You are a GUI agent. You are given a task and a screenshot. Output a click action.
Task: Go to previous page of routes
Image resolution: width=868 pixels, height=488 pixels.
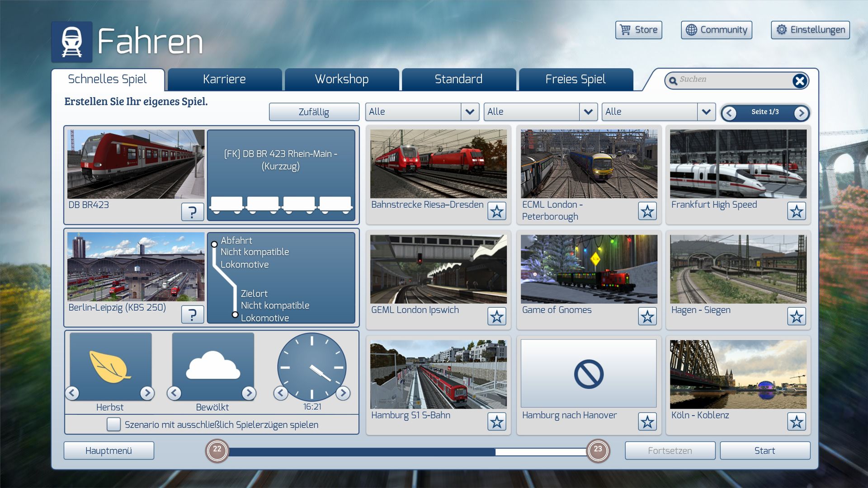click(729, 113)
